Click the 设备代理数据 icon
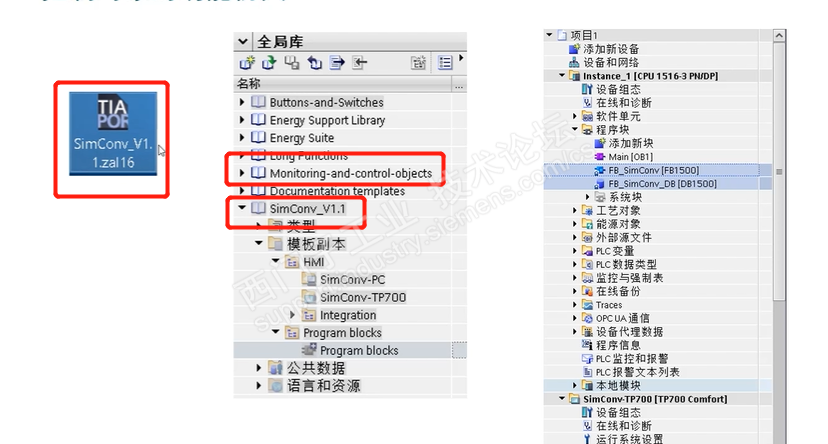This screenshot has height=444, width=828. pos(587,332)
